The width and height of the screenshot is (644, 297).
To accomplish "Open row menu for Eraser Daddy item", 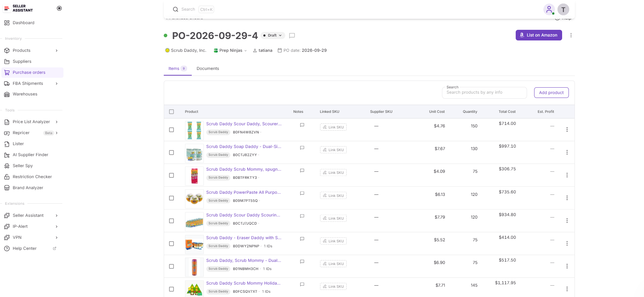I will click(567, 243).
